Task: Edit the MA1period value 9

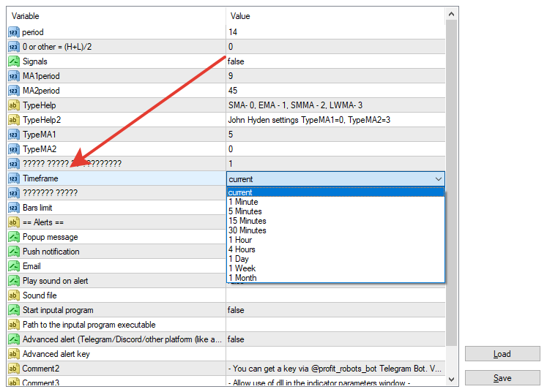Action: [335, 76]
